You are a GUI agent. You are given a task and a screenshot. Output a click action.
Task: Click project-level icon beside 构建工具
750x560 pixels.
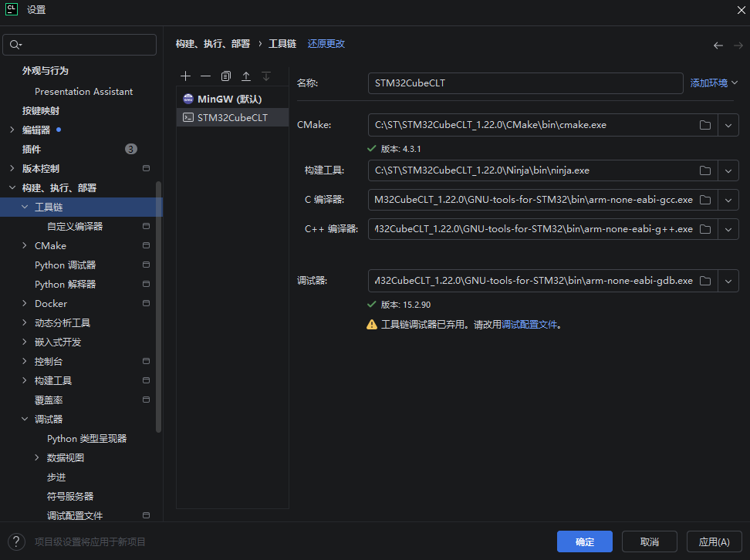[x=147, y=380]
